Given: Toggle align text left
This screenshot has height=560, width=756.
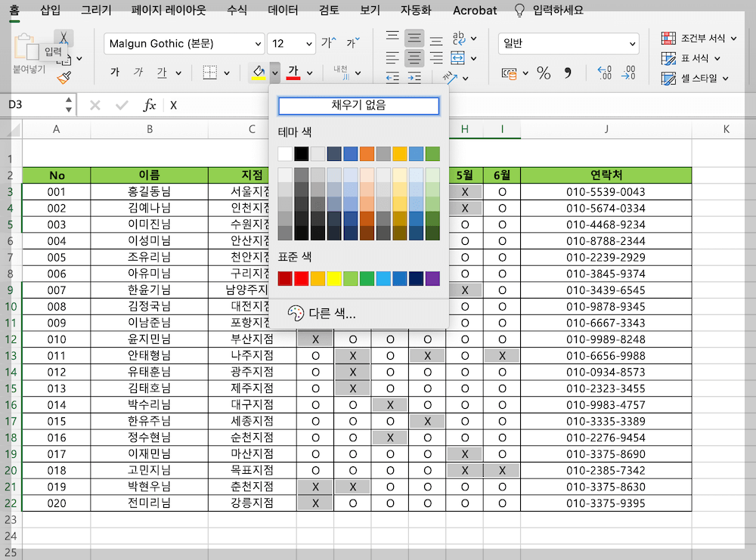Looking at the screenshot, I should (392, 58).
